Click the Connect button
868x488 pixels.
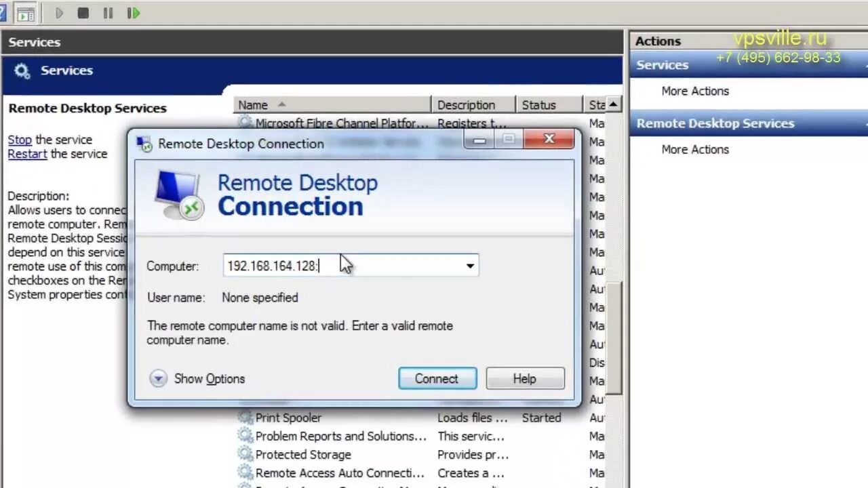coord(437,378)
